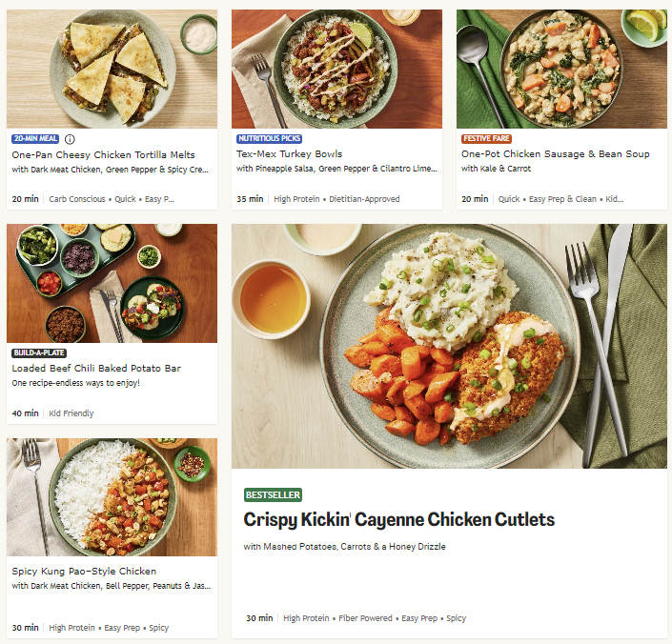
Task: View the Spicy Kung Pao-Style Chicken image
Action: click(112, 497)
